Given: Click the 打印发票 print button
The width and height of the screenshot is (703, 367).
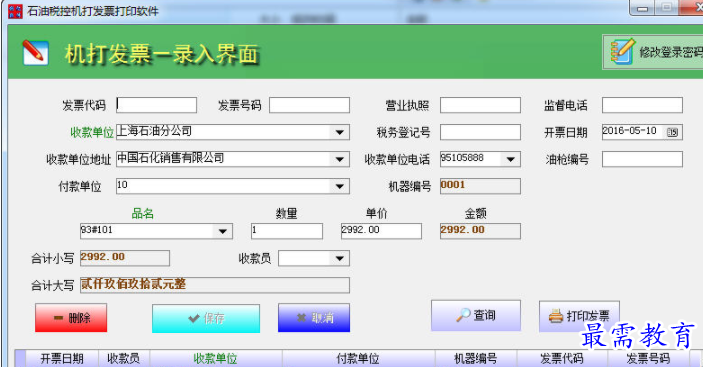Looking at the screenshot, I should [x=579, y=316].
